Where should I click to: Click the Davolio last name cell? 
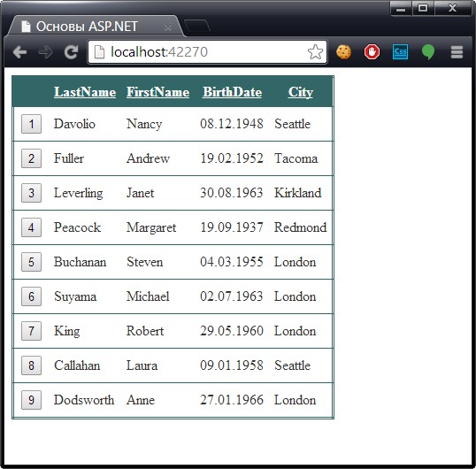tap(74, 124)
